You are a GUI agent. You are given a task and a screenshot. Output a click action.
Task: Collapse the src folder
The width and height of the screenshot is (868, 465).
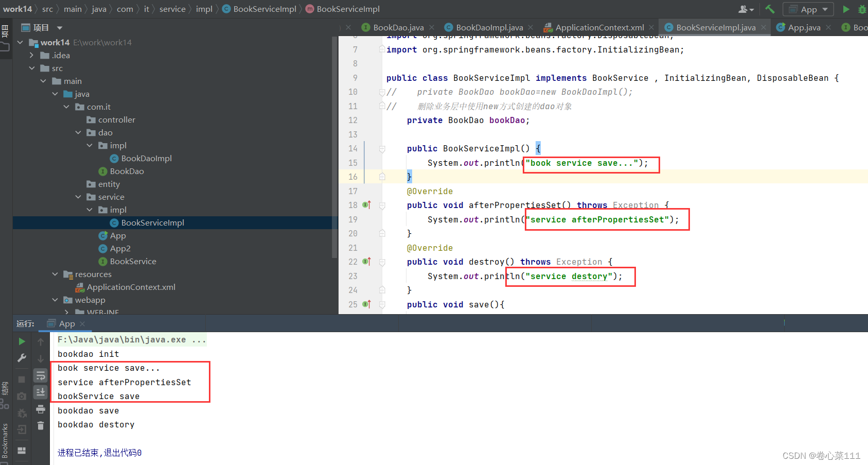pyautogui.click(x=31, y=68)
